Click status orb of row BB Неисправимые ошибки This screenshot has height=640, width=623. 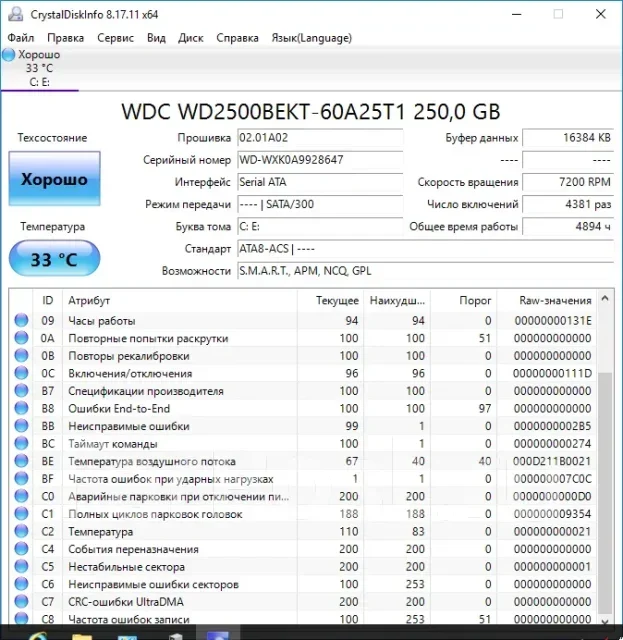point(21,426)
